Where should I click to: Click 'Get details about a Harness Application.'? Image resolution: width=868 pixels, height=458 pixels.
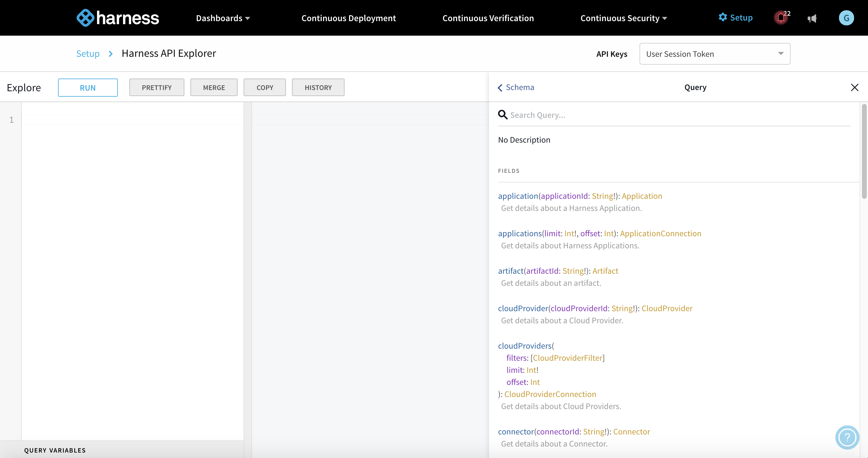571,208
